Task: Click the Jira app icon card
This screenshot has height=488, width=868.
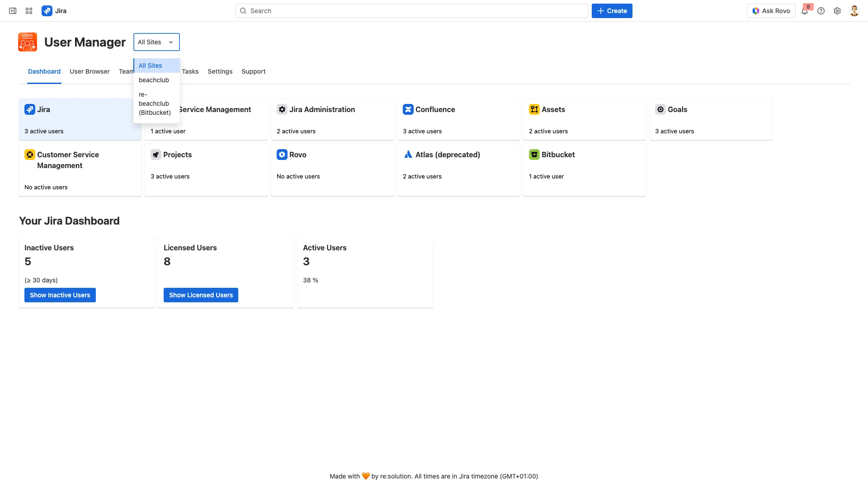Action: pyautogui.click(x=29, y=109)
